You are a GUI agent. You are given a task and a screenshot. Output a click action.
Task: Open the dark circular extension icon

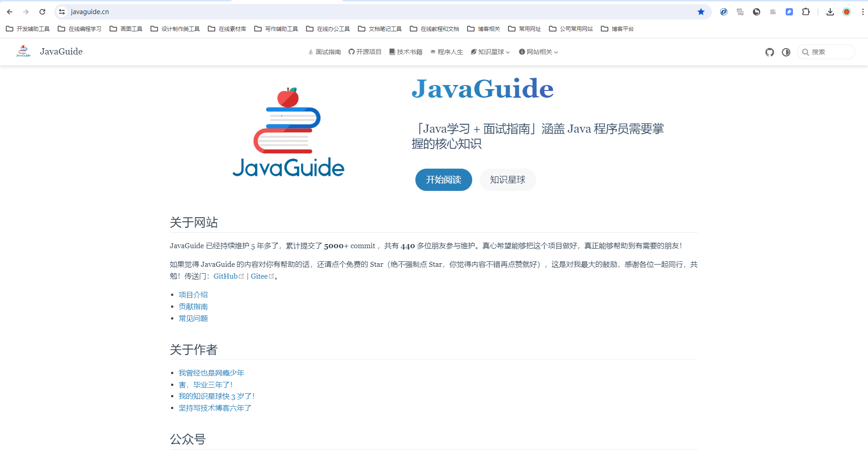(x=757, y=12)
